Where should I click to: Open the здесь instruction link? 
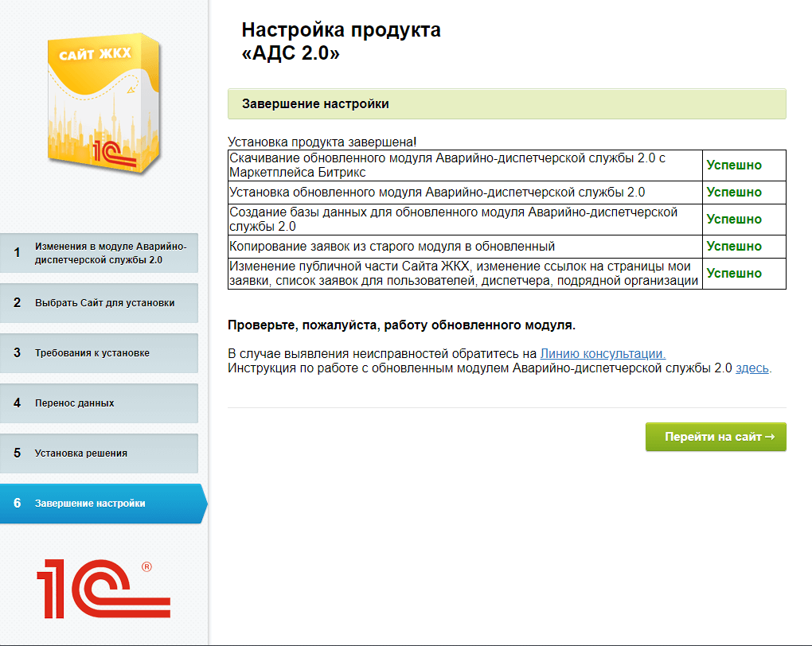point(752,368)
